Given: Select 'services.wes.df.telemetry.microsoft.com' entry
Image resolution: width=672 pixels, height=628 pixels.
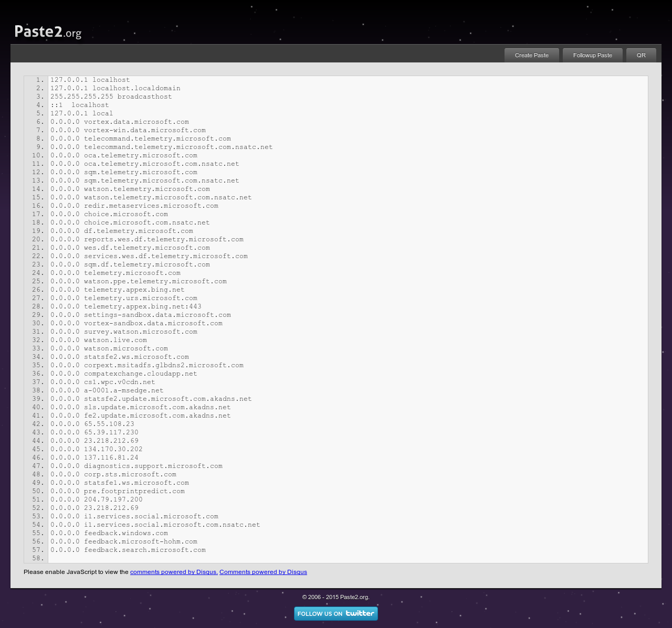Looking at the screenshot, I should pyautogui.click(x=166, y=256).
